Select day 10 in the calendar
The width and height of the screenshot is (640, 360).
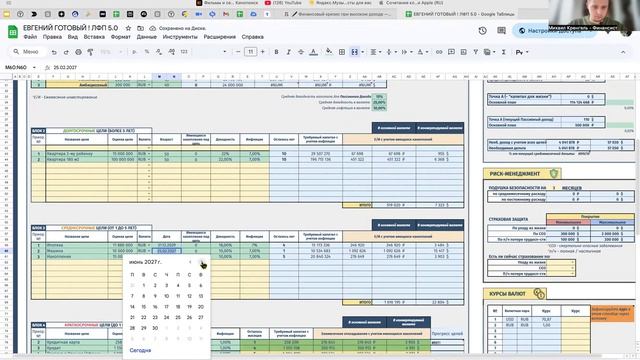167,296
